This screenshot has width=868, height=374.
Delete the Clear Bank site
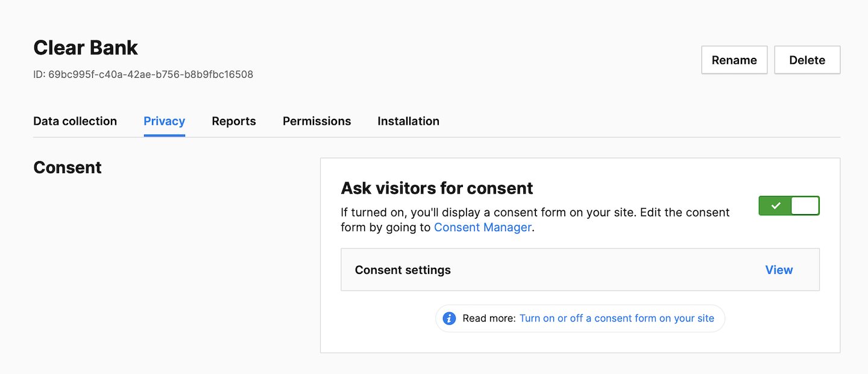pos(807,60)
